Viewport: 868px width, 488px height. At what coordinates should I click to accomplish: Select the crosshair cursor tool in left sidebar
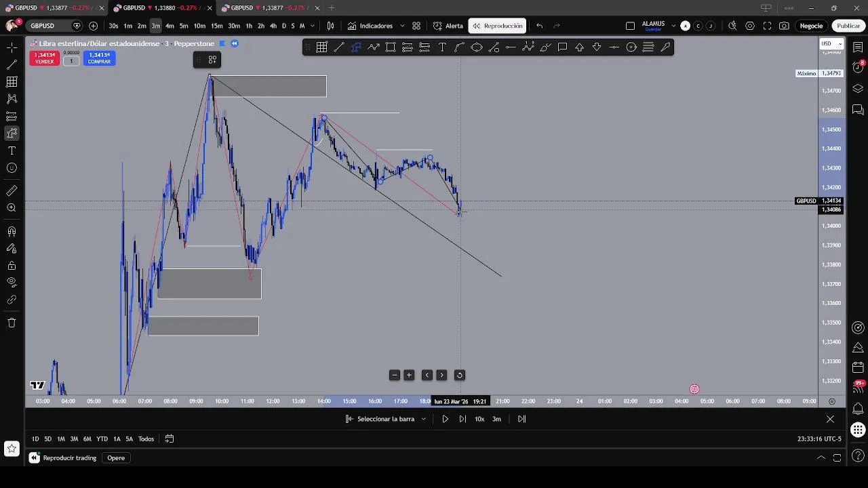coord(12,47)
